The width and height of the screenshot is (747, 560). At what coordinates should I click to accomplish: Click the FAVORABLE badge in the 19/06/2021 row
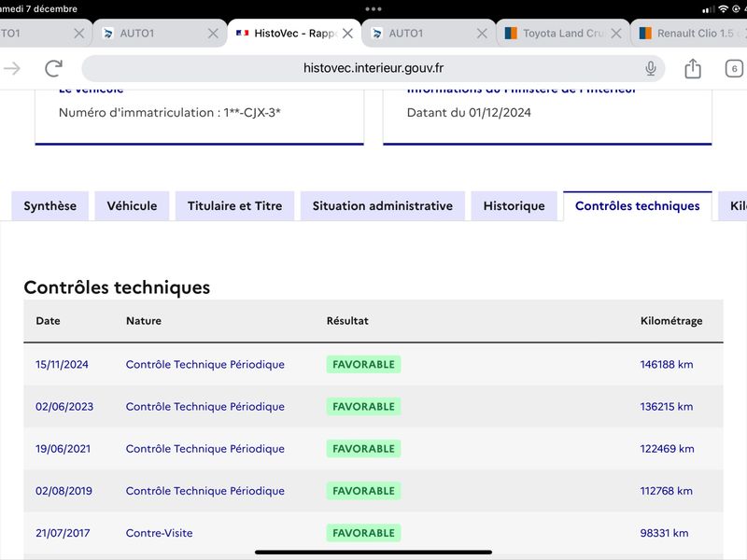coord(363,449)
